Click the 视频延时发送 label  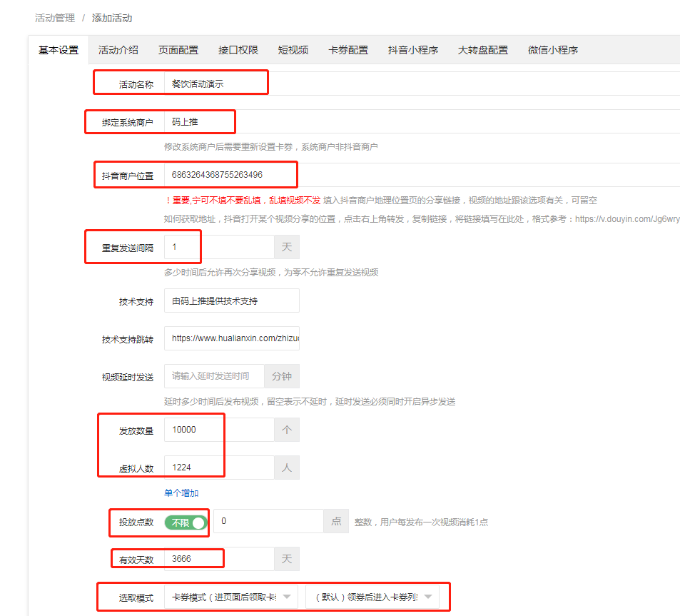click(128, 378)
